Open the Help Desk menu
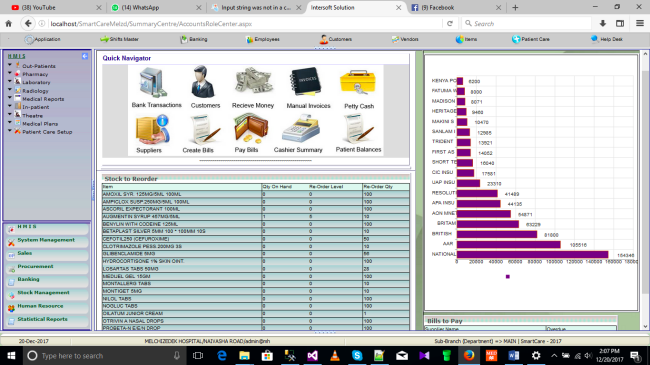This screenshot has height=365, width=650. pos(607,39)
